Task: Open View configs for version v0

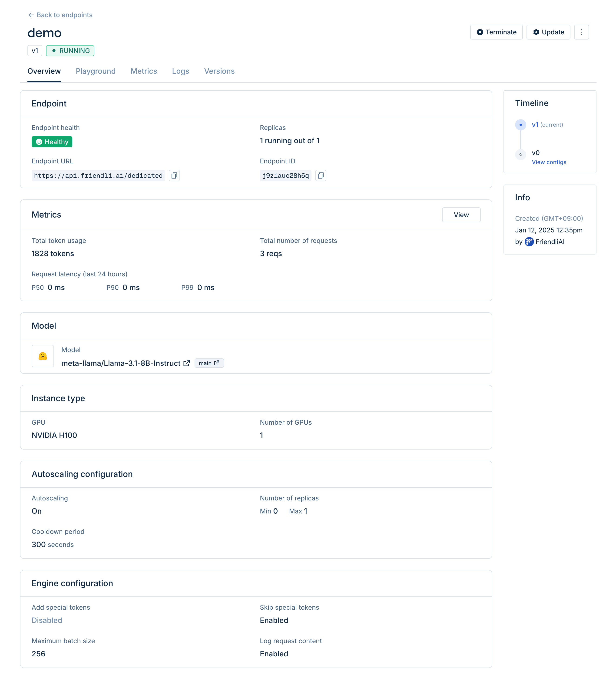Action: [549, 162]
